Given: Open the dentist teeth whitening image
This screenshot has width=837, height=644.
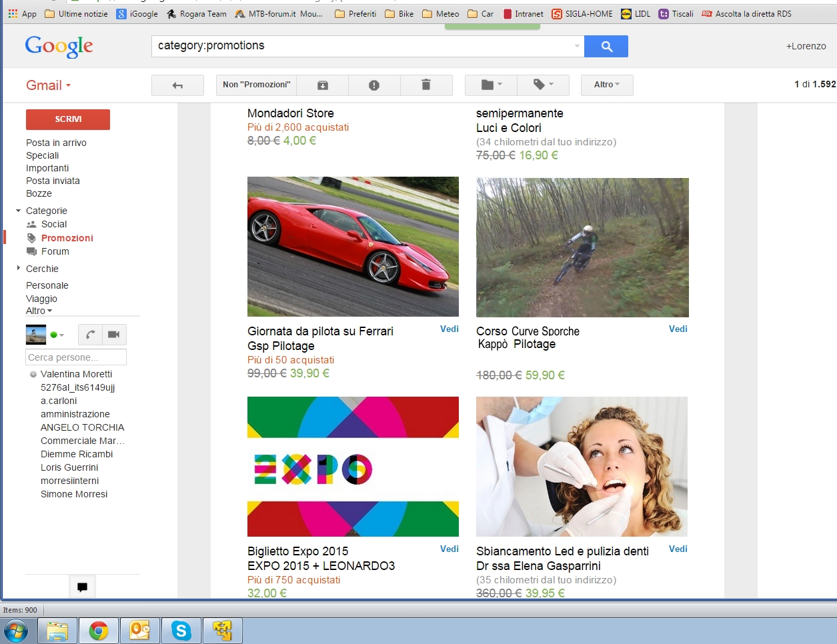Looking at the screenshot, I should [x=582, y=467].
